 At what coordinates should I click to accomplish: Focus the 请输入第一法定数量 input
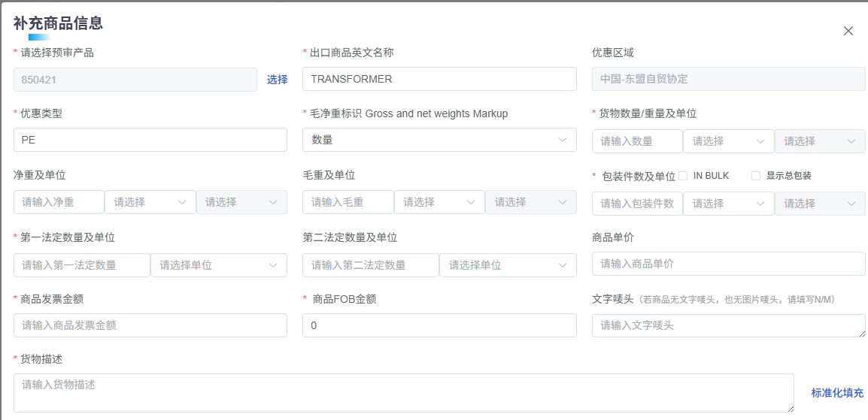coord(82,264)
